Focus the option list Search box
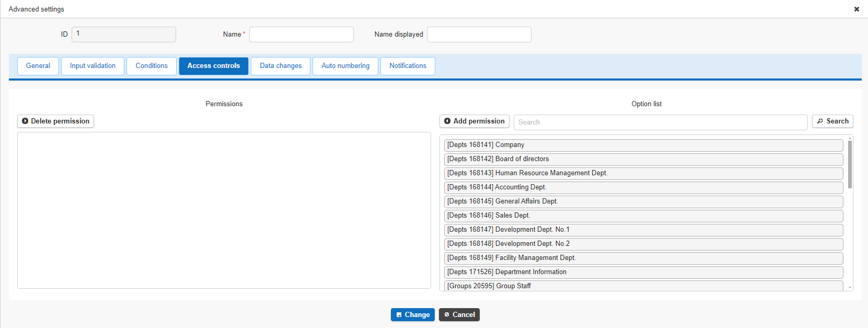Screen dimensions: 868x328 (661, 122)
